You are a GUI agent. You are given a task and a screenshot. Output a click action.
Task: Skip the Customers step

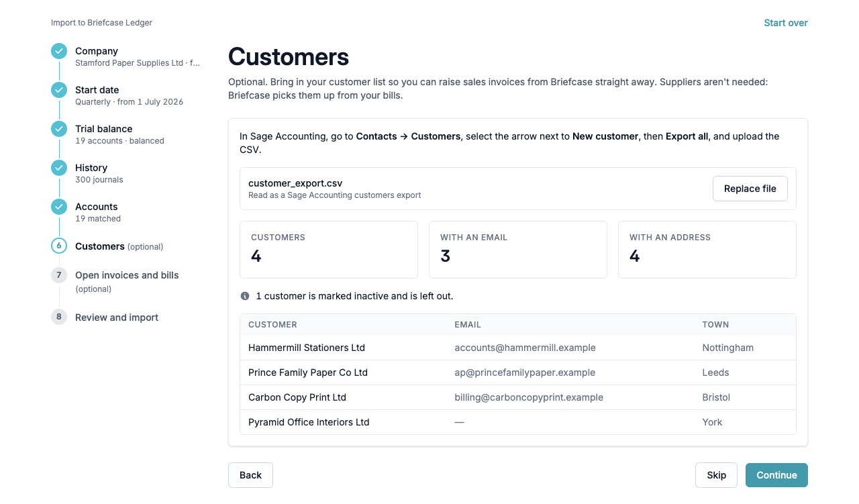tap(716, 475)
